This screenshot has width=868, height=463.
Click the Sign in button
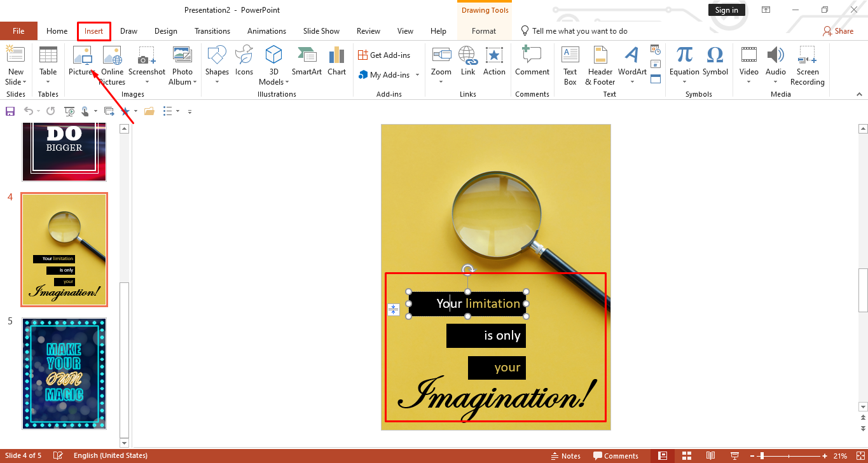(726, 10)
